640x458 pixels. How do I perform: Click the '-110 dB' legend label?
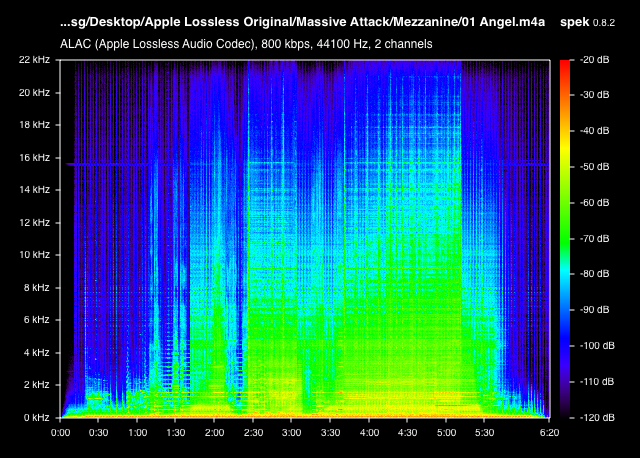(x=597, y=382)
